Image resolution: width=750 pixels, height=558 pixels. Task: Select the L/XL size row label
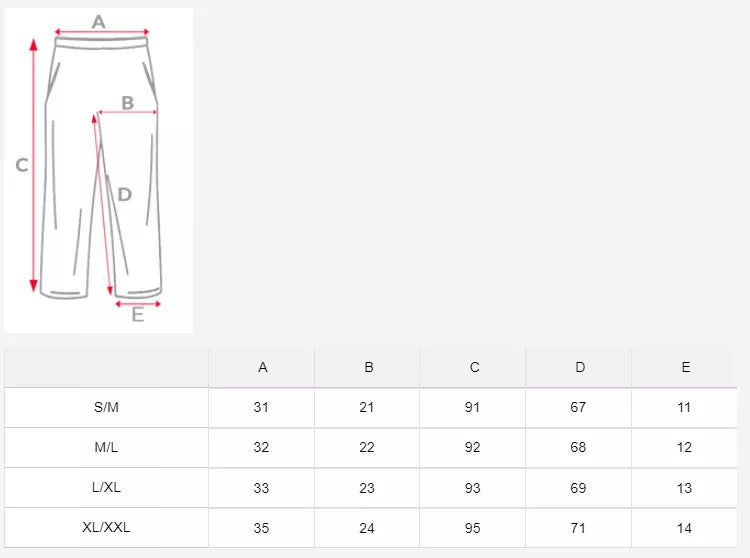(x=106, y=487)
